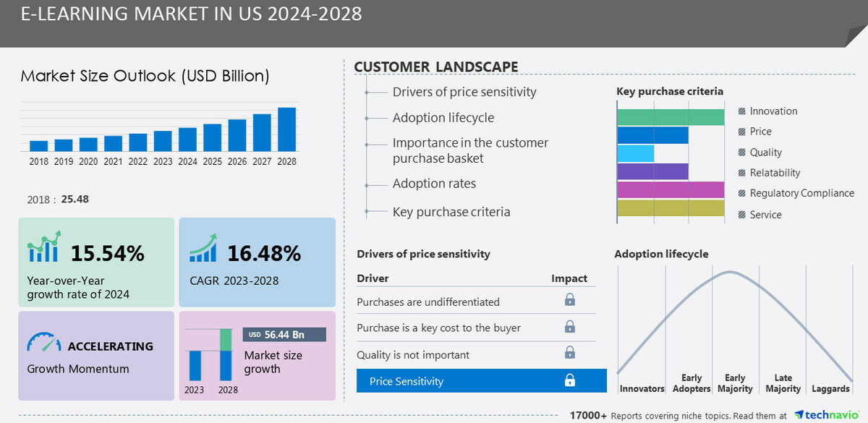The height and width of the screenshot is (423, 868).
Task: Toggle the lock for 'Quality is not important'
Action: point(570,353)
